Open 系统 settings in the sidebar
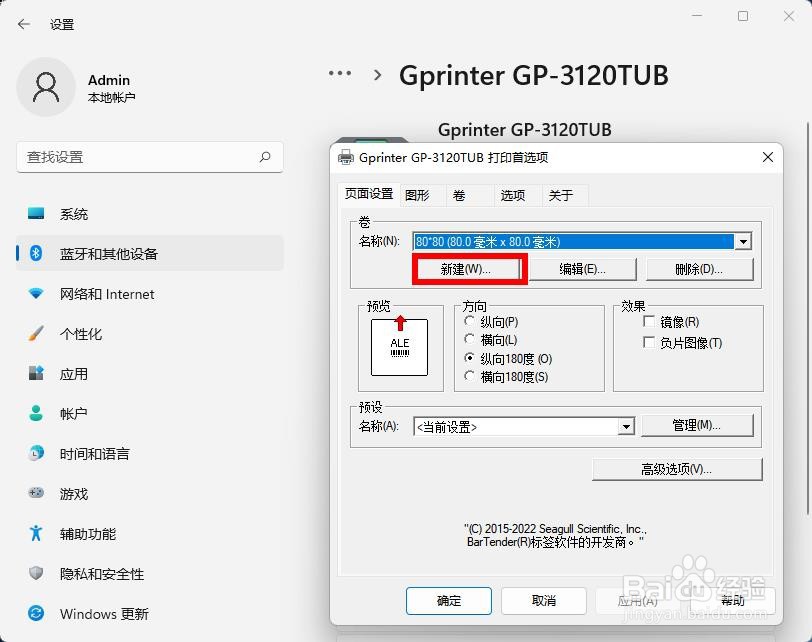This screenshot has height=642, width=812. pyautogui.click(x=150, y=214)
